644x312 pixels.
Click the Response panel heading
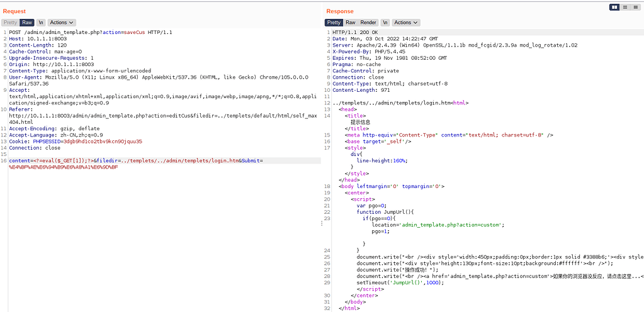340,11
